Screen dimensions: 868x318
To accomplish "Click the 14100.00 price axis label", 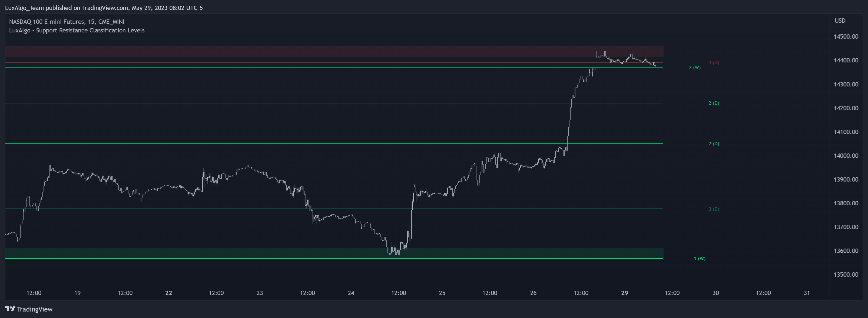I will (x=846, y=132).
